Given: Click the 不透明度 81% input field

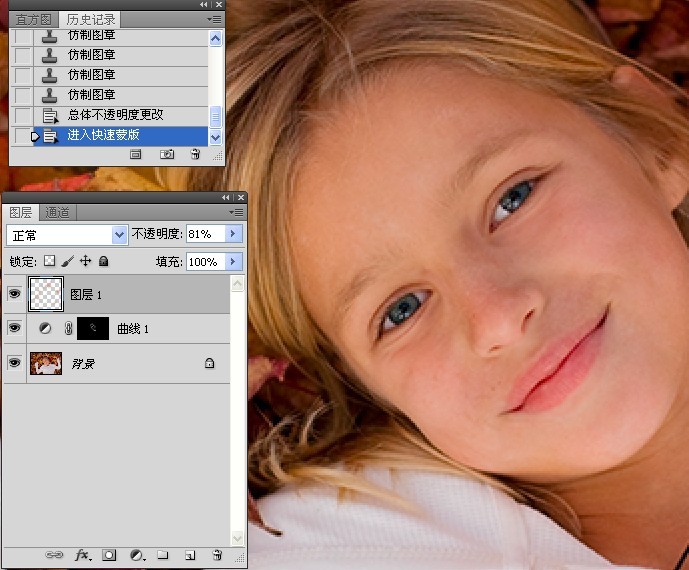Looking at the screenshot, I should coord(206,234).
